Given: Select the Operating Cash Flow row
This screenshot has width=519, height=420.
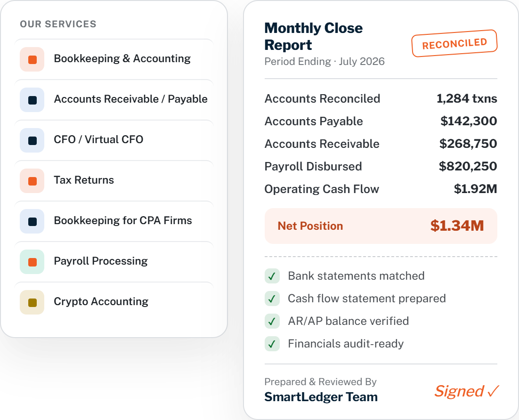Looking at the screenshot, I should coord(381,189).
